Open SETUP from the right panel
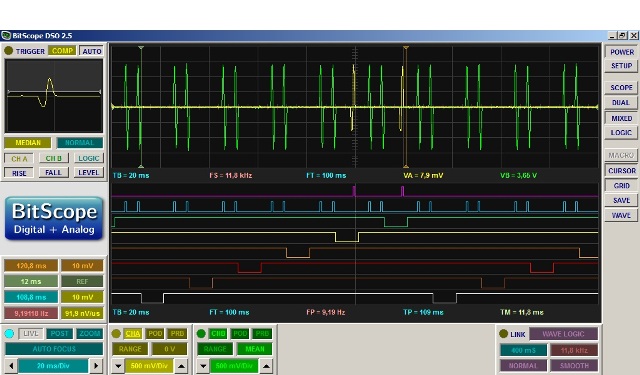Screen dimensions: 640x375 622,65
